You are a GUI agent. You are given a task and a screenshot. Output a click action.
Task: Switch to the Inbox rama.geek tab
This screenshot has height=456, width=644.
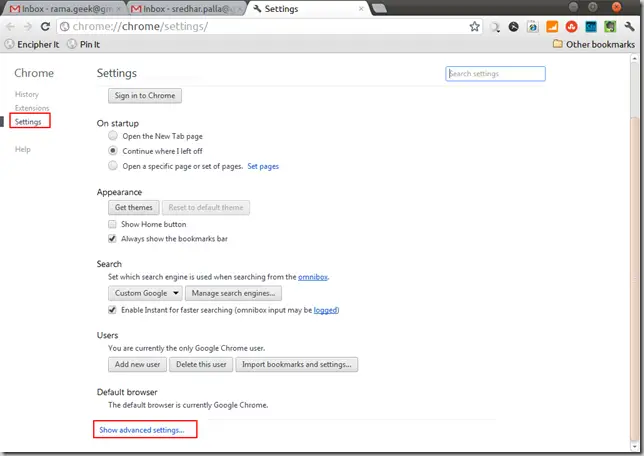[x=66, y=9]
